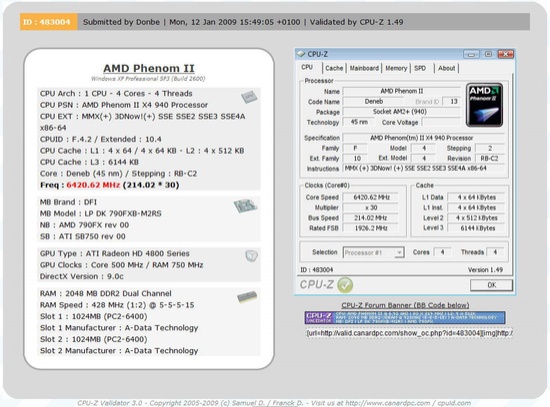Click the Core Speed value field

(x=370, y=197)
